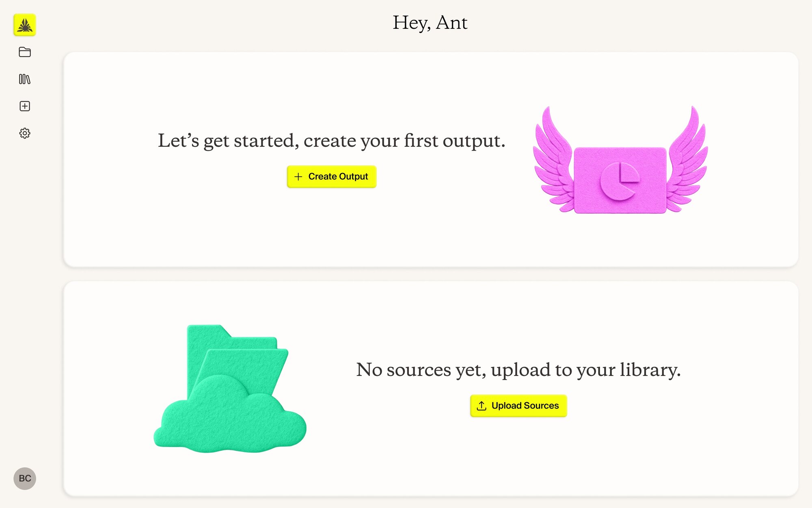Open the BC user avatar
This screenshot has height=508, width=812.
(25, 478)
